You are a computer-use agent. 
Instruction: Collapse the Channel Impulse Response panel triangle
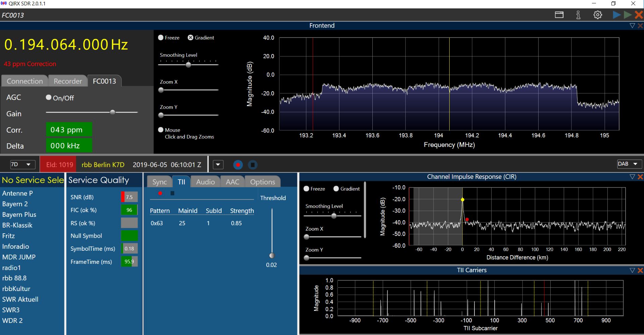click(632, 177)
